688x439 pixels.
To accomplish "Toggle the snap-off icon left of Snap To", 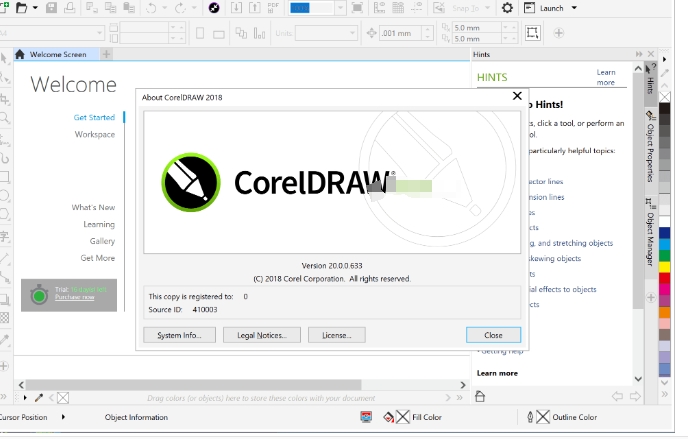I will click(x=439, y=7).
